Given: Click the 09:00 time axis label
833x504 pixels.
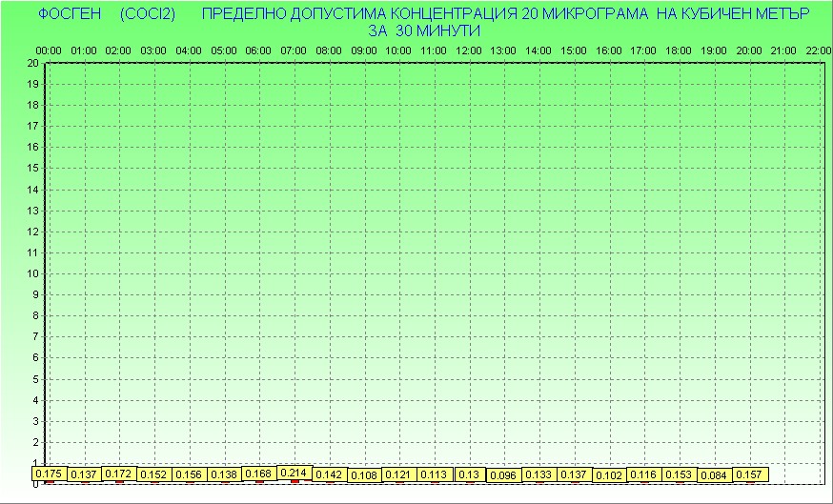Looking at the screenshot, I should pyautogui.click(x=364, y=51).
